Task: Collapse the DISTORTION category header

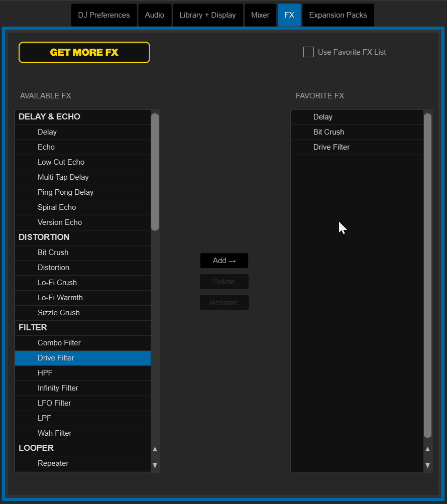Action: point(44,237)
